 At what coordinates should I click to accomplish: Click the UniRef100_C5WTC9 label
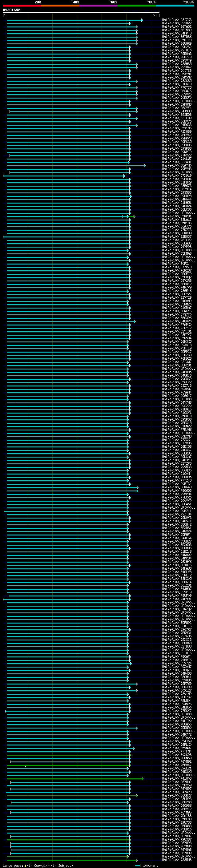tap(177, 40)
